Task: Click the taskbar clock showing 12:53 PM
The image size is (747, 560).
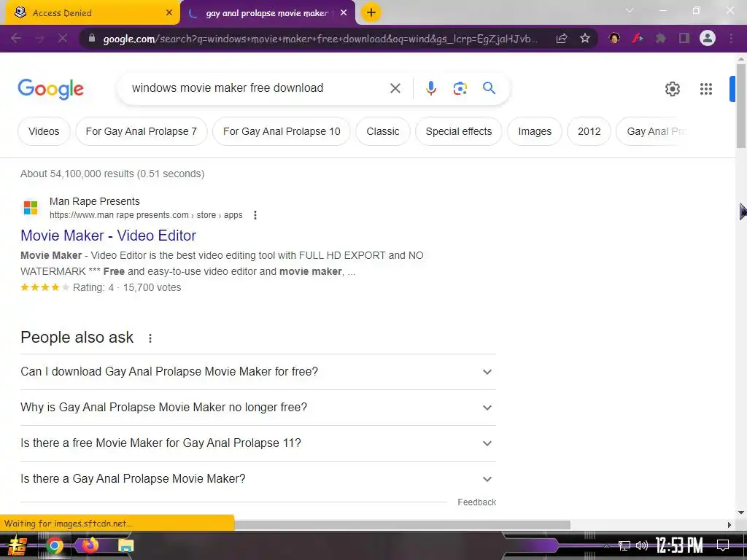Action: [x=679, y=545]
